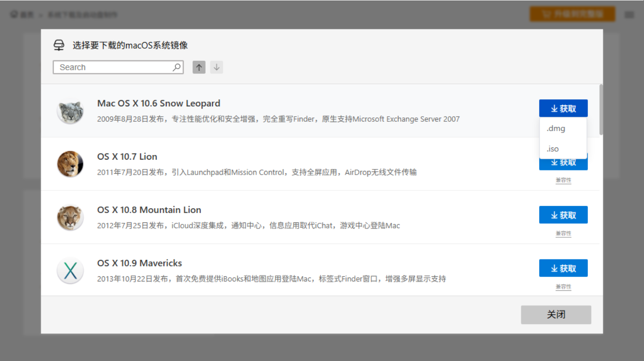Click the OS X 10.9 Mavericks X logo
The image size is (644, 361).
(x=70, y=270)
